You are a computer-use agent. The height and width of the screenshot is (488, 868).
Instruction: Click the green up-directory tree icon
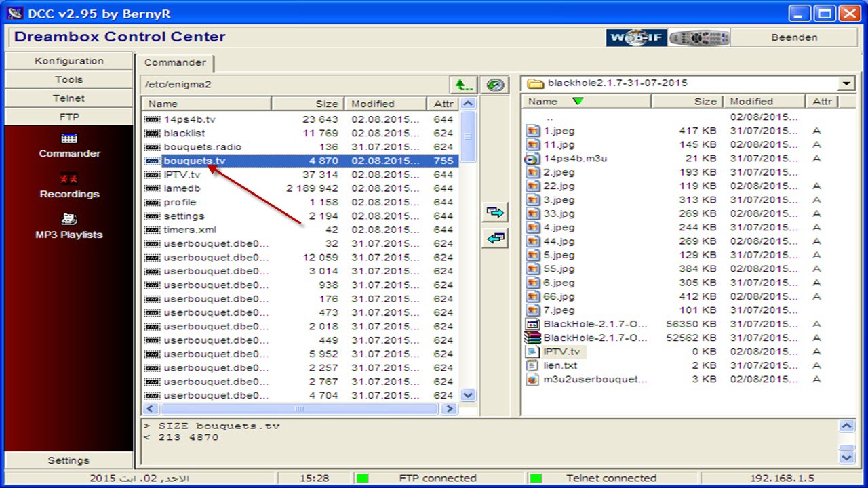click(464, 84)
